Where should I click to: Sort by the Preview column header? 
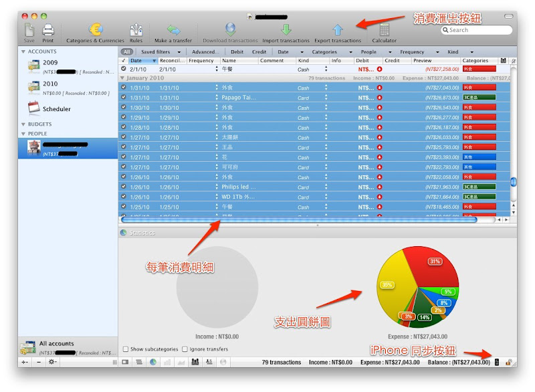click(436, 60)
